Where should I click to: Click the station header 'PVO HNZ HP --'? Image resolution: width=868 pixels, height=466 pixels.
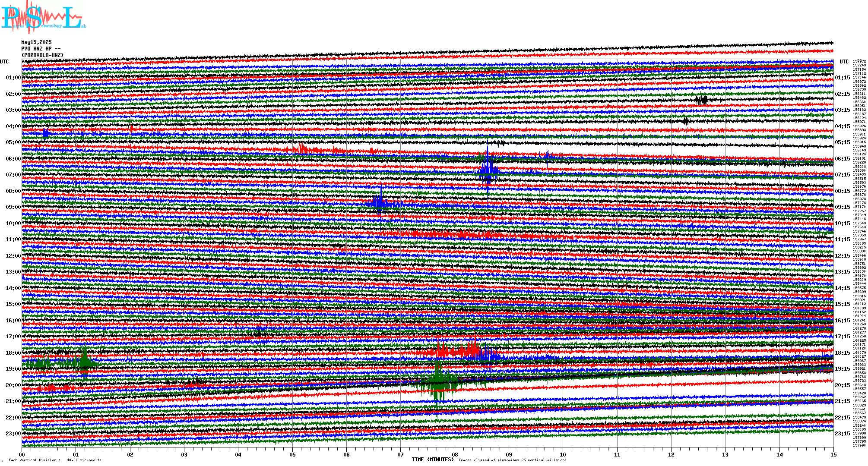pyautogui.click(x=41, y=49)
